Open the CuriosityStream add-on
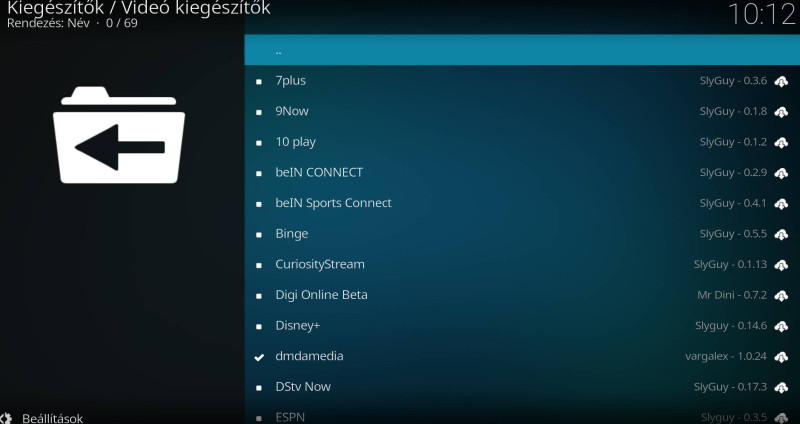 click(x=522, y=264)
